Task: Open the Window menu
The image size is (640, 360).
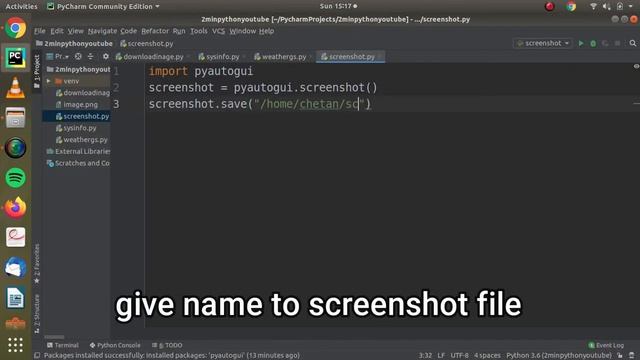Action: click(242, 31)
